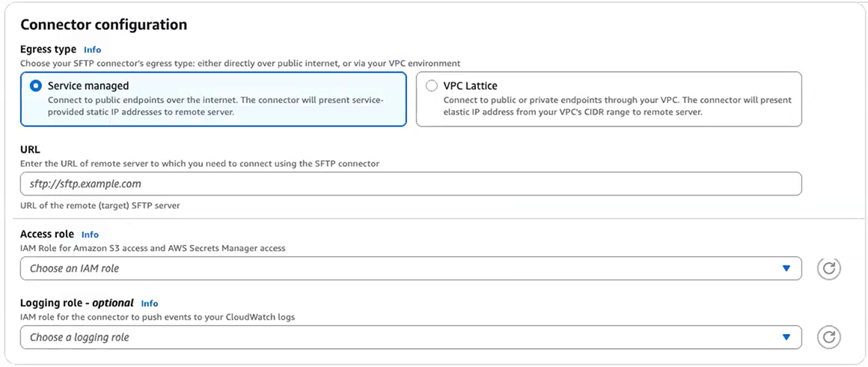Click the VPC Lattice option description text
868x367 pixels.
617,106
